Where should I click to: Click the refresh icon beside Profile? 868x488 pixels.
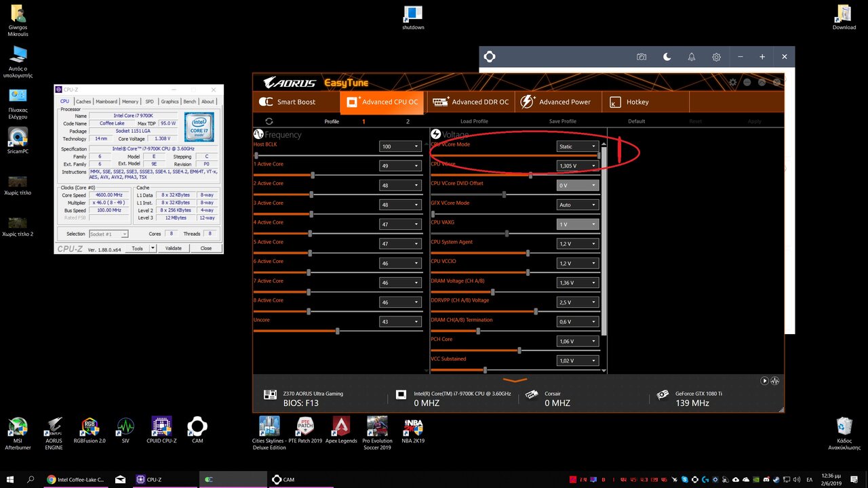coord(269,121)
